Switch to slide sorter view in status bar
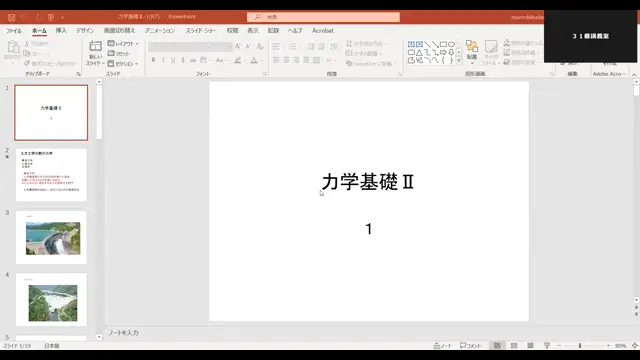This screenshot has width=640, height=360. [x=514, y=346]
